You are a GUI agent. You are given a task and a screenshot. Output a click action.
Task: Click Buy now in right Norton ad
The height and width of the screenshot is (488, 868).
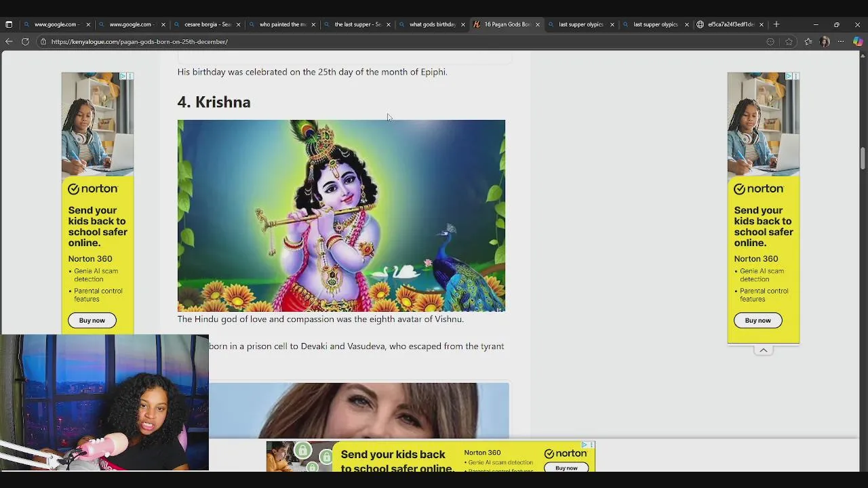pos(758,320)
